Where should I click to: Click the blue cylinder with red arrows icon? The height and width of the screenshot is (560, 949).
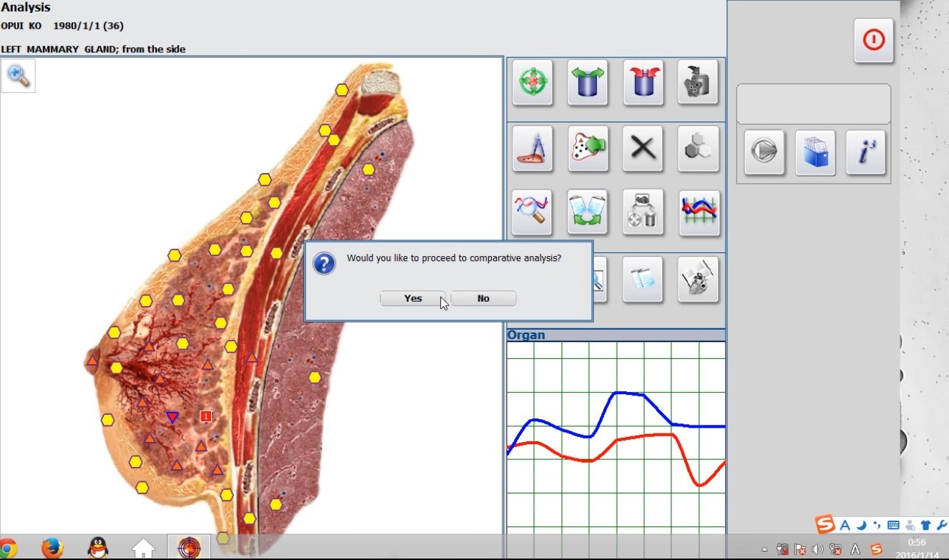click(x=643, y=82)
